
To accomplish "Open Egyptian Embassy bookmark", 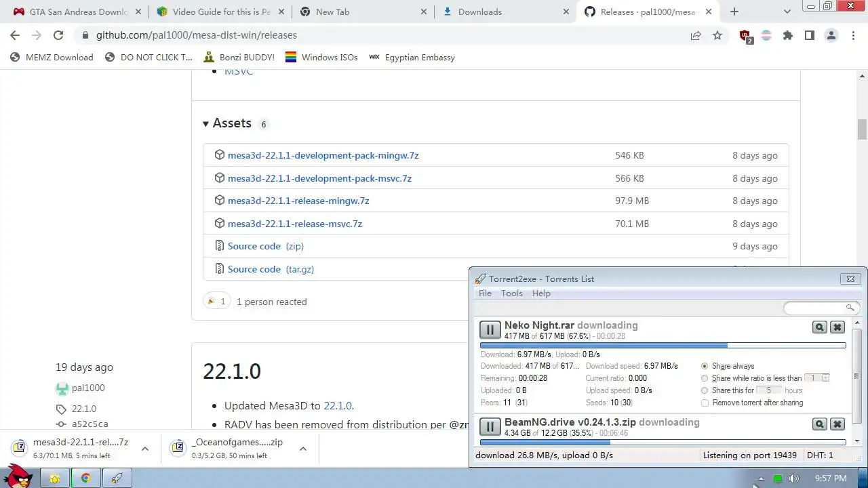I will coord(412,58).
